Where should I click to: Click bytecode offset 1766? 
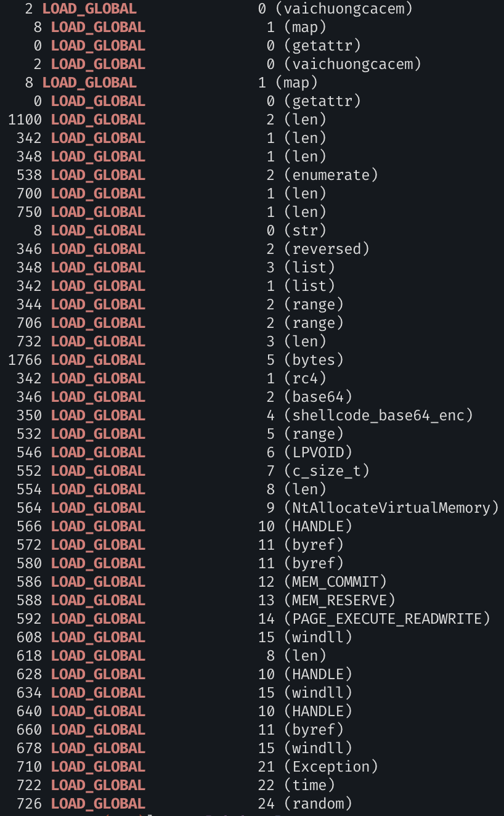point(25,360)
